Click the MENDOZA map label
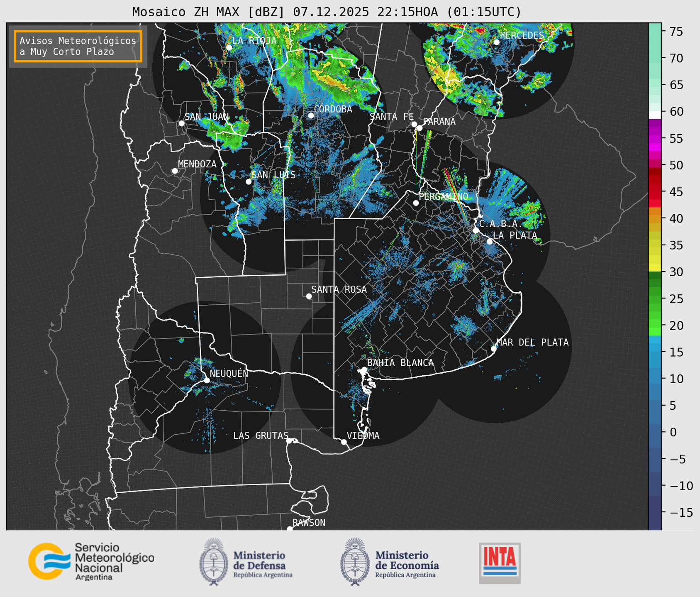 (197, 164)
